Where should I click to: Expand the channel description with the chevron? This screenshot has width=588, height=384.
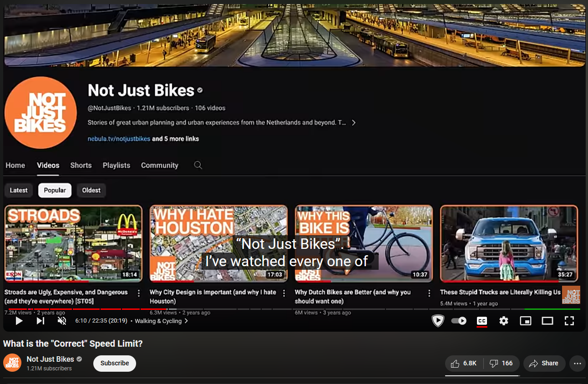[354, 123]
